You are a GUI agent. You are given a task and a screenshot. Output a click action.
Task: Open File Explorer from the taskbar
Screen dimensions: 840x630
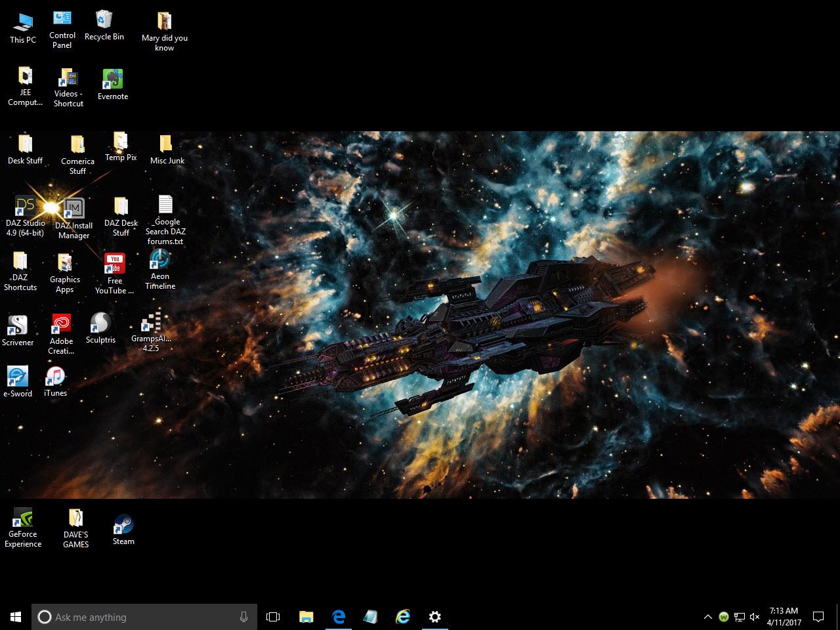(x=306, y=617)
